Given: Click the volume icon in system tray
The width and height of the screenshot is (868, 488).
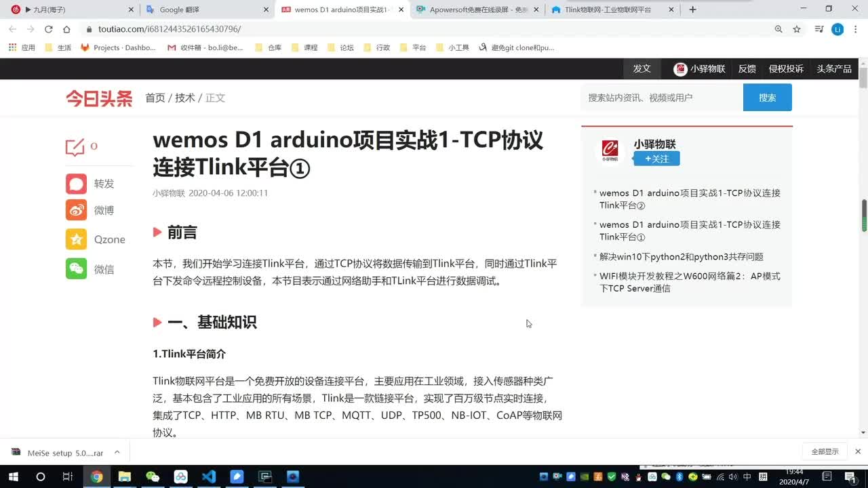Looking at the screenshot, I should tap(732, 476).
